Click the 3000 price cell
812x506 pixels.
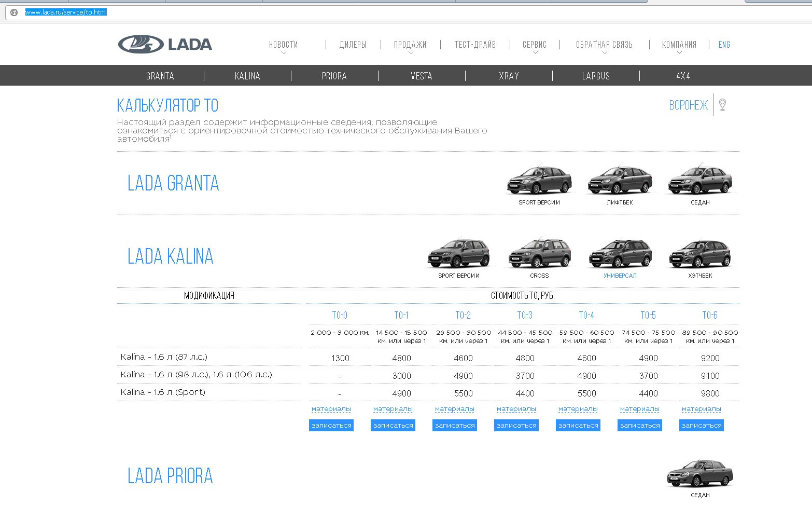pos(402,376)
